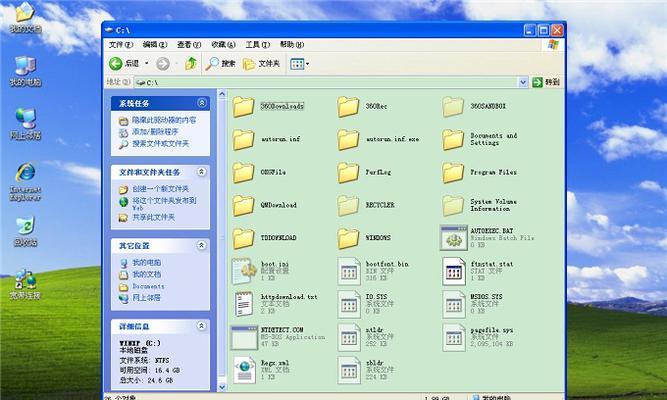Select the httpdownload.txt text file icon
This screenshot has height=400, width=667.
tap(244, 304)
